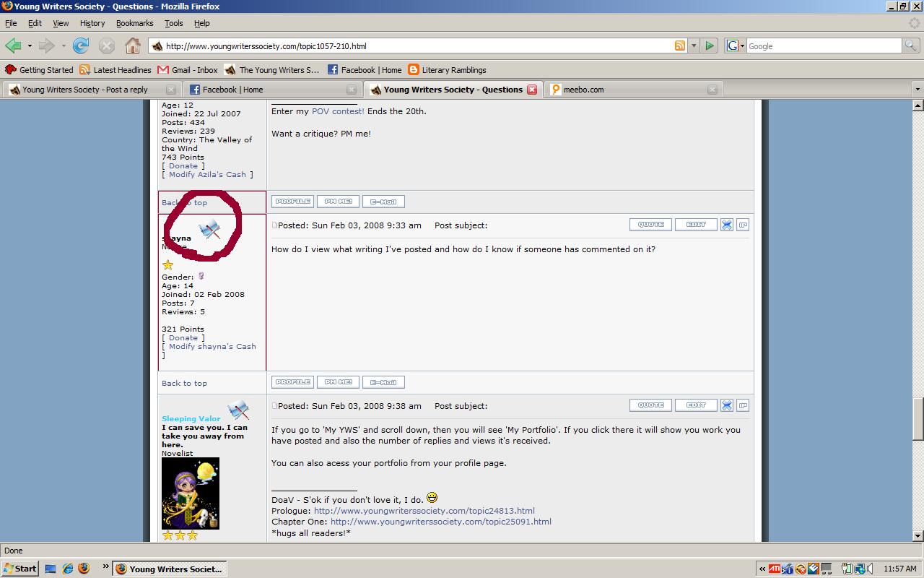Click the RSS feed icon in address bar
Image resolution: width=924 pixels, height=578 pixels.
tap(679, 46)
